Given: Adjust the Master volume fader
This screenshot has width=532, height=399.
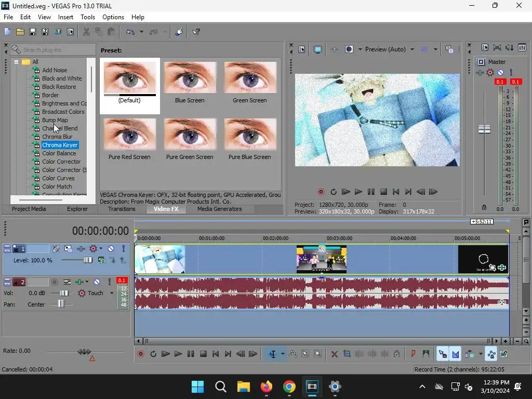Looking at the screenshot, I should click(x=484, y=129).
